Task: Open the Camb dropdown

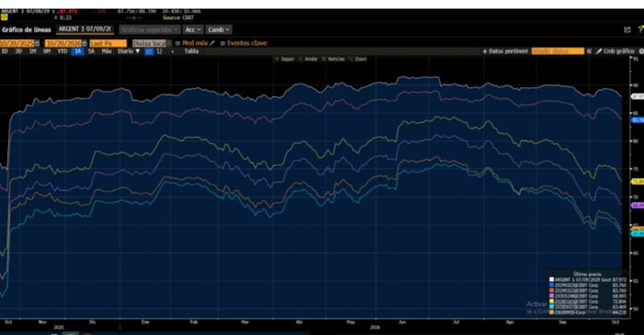Action: [x=218, y=30]
